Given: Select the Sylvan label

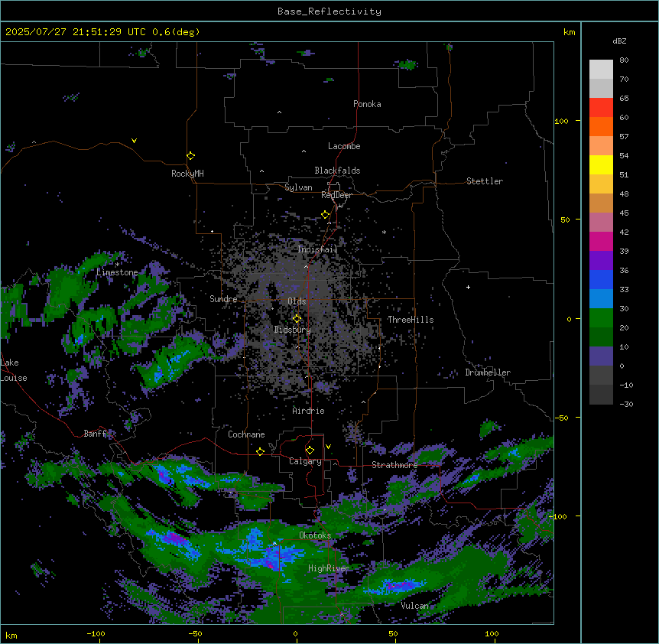Looking at the screenshot, I should coord(298,187).
